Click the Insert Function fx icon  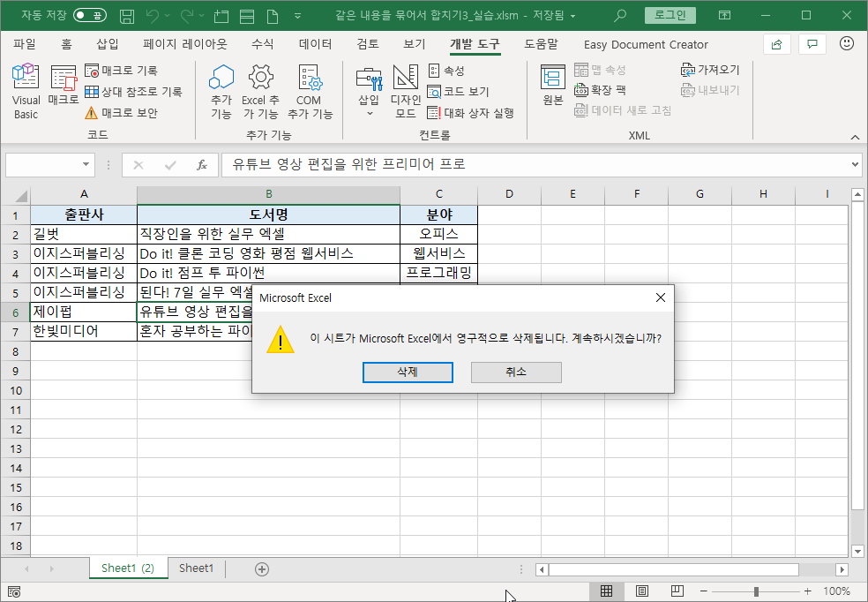(202, 164)
